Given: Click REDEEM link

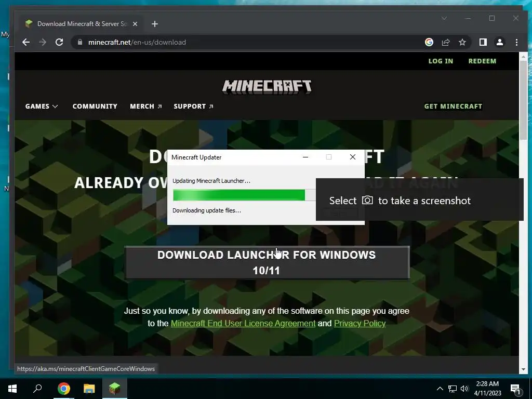Looking at the screenshot, I should click(x=482, y=61).
